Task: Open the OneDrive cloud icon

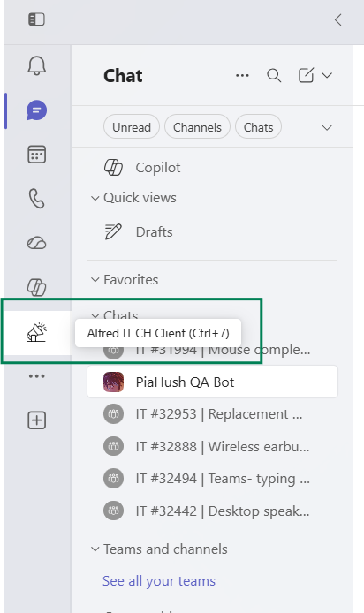Action: [x=37, y=243]
